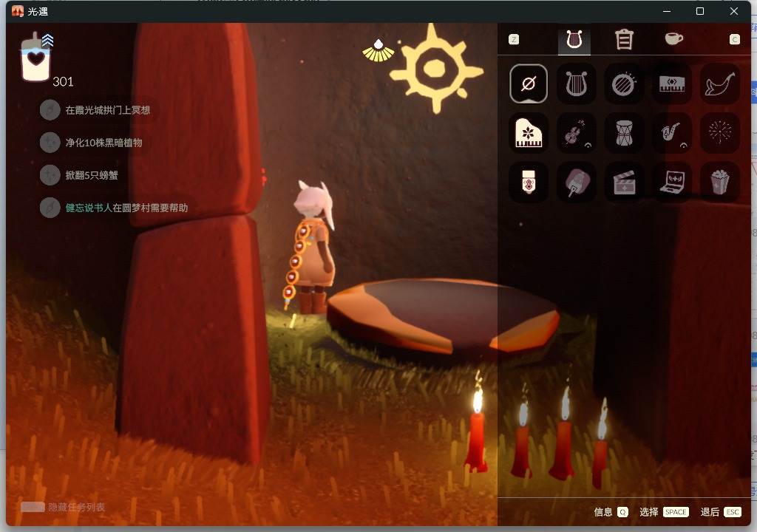Pick the saxophone instrument icon
Image resolution: width=757 pixels, height=532 pixels.
[x=671, y=133]
